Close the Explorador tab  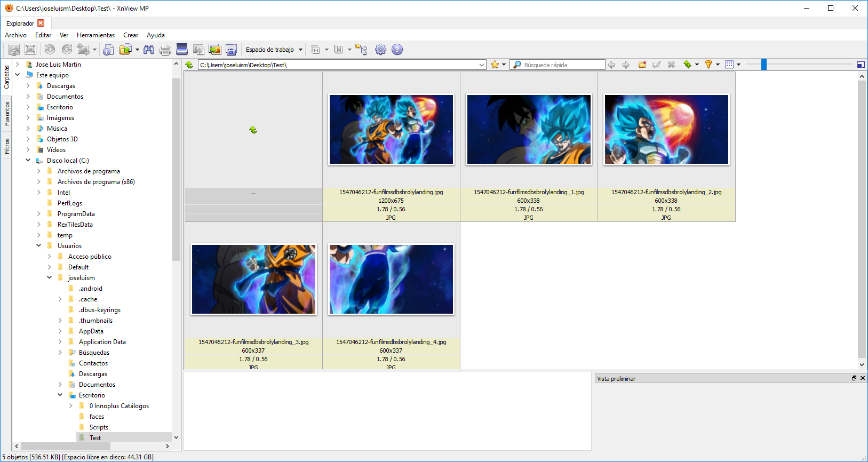tap(41, 23)
